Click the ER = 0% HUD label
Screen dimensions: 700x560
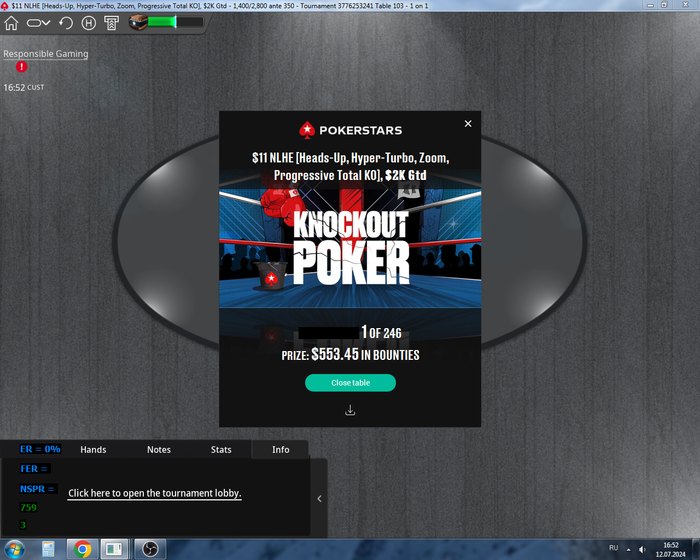[x=40, y=449]
